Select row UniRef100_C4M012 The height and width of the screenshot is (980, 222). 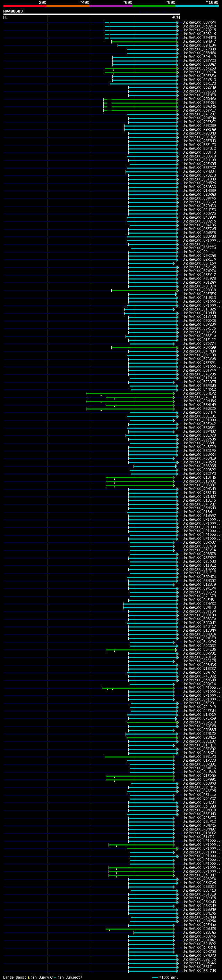pyautogui.click(x=199, y=390)
